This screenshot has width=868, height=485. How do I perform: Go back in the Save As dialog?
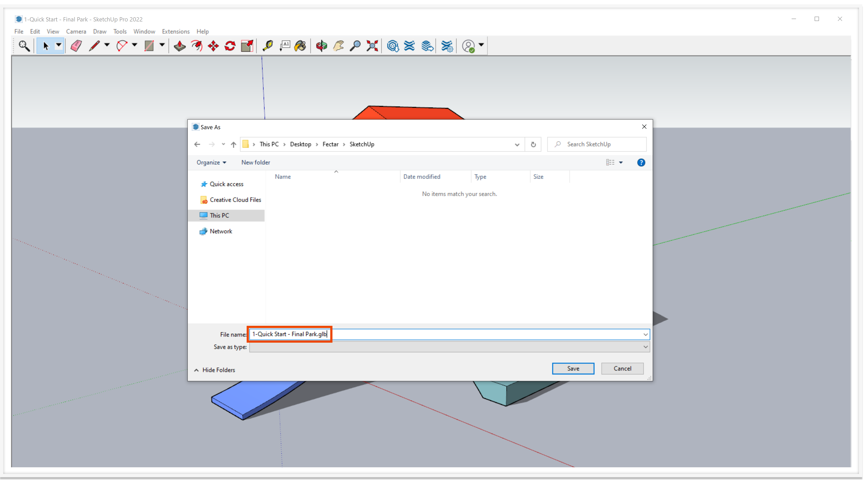pyautogui.click(x=197, y=144)
